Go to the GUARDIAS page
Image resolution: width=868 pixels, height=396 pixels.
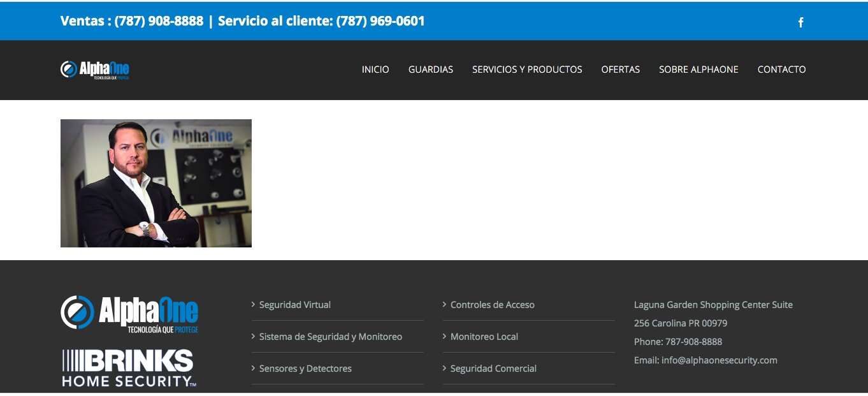tap(431, 70)
